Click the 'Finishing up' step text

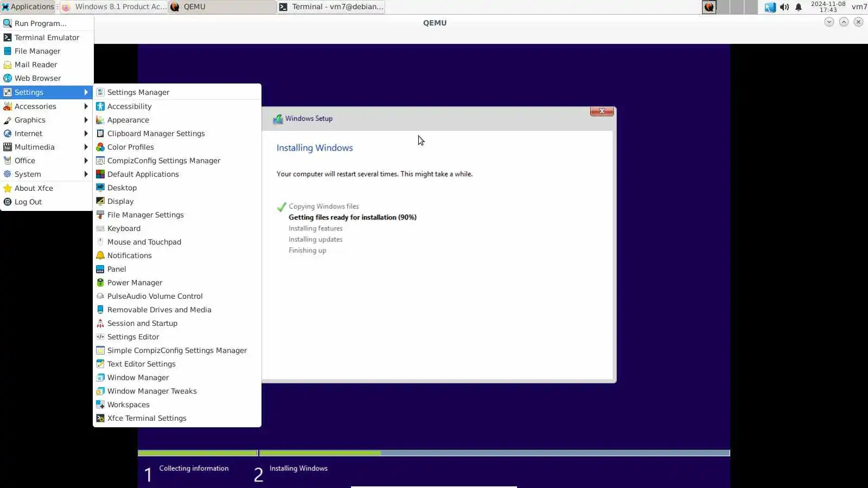308,251
